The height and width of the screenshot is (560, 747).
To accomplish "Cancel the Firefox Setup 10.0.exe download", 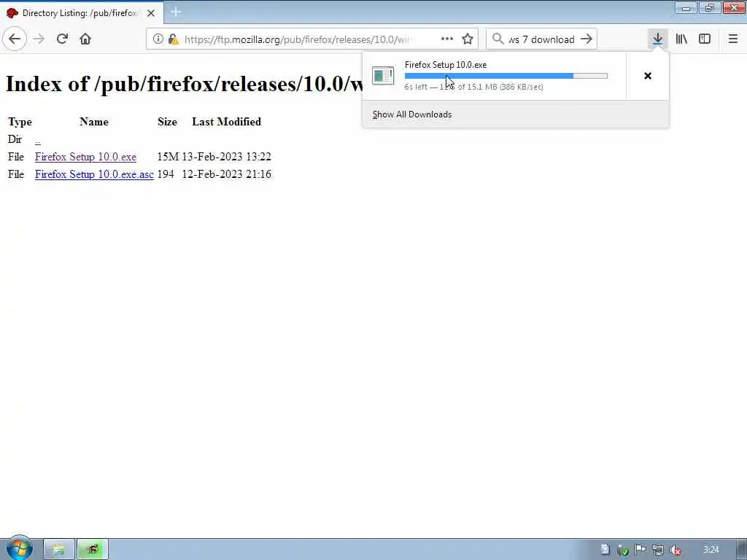I will tap(648, 76).
